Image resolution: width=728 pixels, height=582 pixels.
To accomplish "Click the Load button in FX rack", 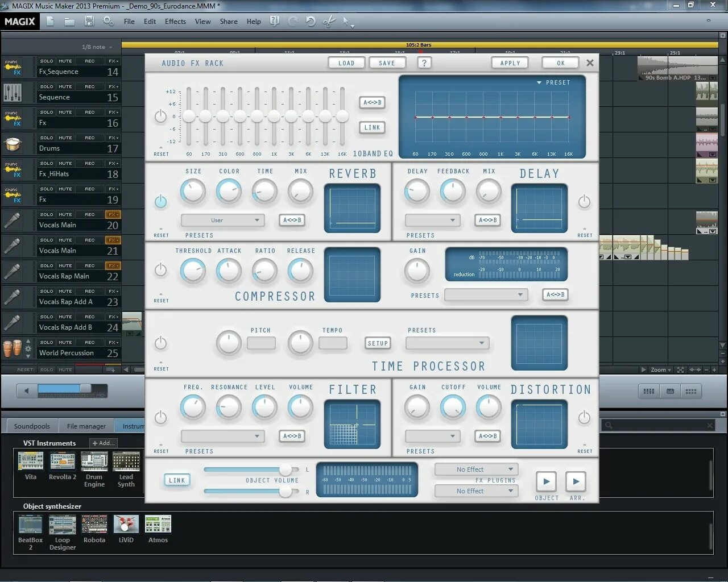I will [346, 63].
